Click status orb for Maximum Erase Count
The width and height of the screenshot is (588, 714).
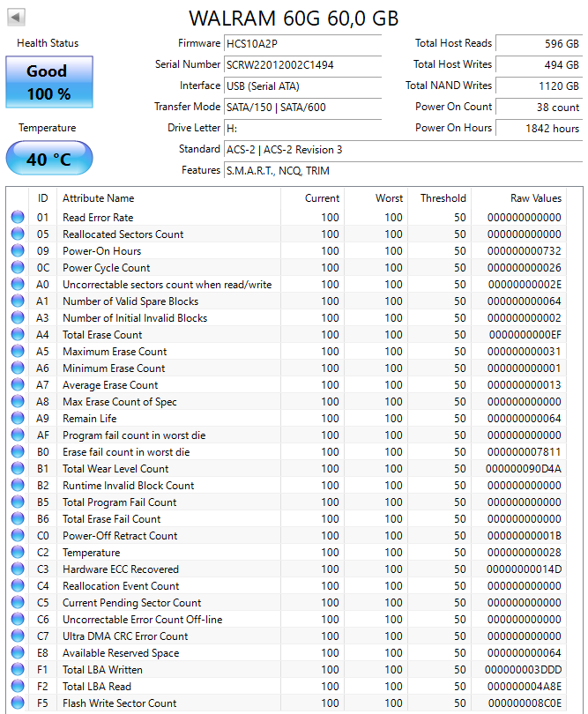[x=18, y=351]
